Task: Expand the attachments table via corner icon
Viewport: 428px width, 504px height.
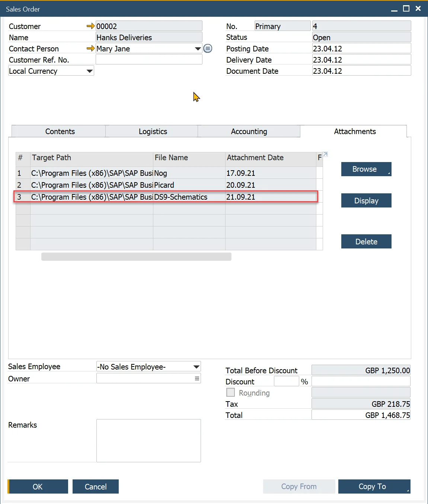Action: [325, 154]
